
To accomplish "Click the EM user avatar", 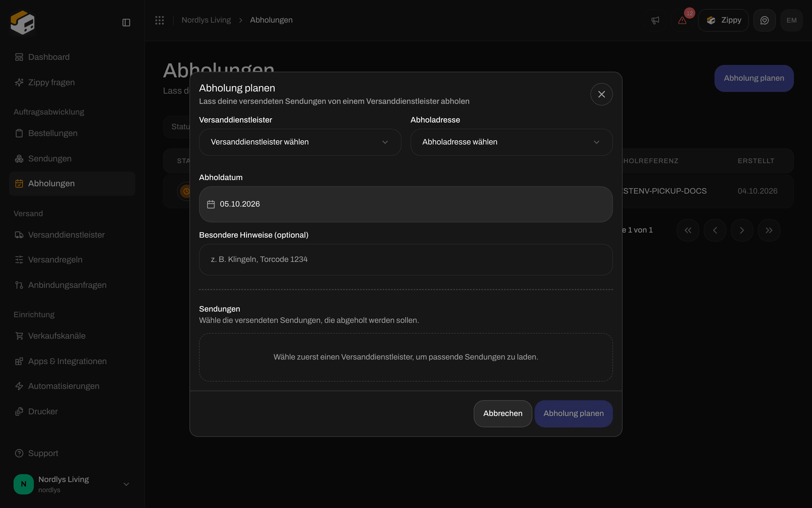I will [x=791, y=21].
